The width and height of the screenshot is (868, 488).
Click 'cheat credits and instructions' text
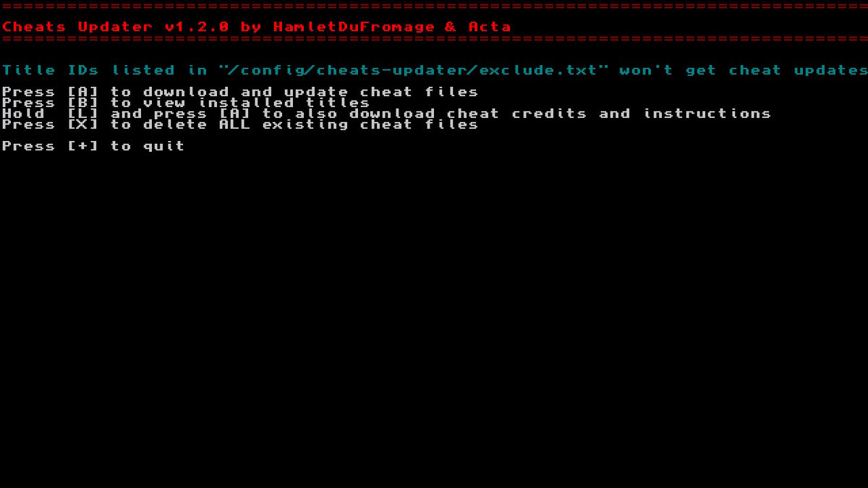(x=609, y=114)
